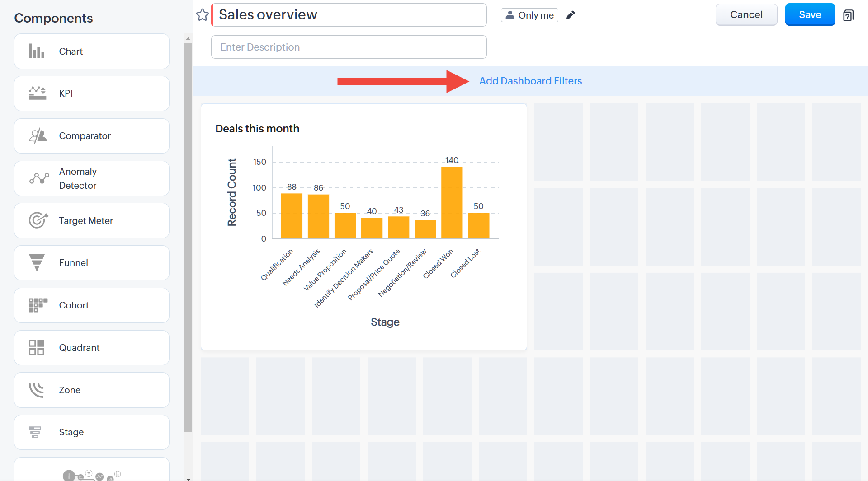The width and height of the screenshot is (868, 481).
Task: Pick the Comparator component icon
Action: coord(38,135)
